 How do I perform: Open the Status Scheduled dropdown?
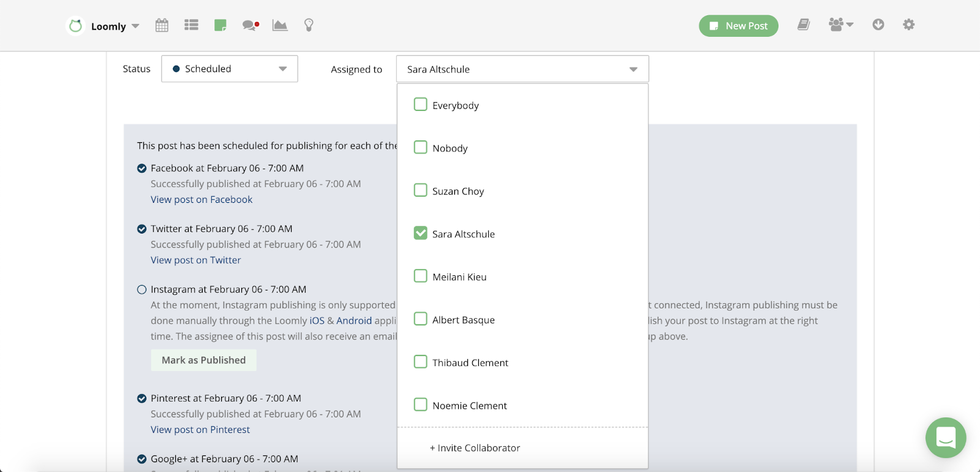230,69
